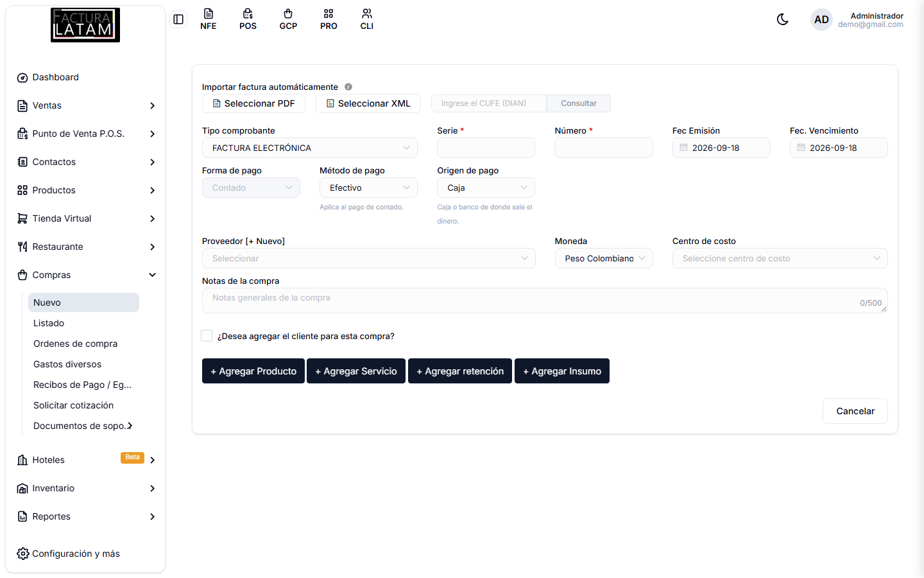Open the Origen de pago dropdown

pyautogui.click(x=486, y=188)
